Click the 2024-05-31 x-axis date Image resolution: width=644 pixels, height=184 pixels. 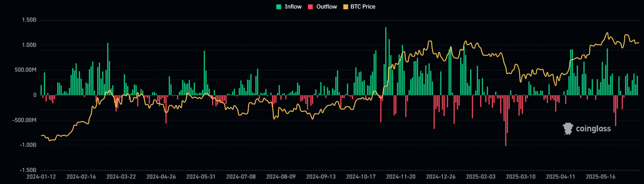click(201, 177)
